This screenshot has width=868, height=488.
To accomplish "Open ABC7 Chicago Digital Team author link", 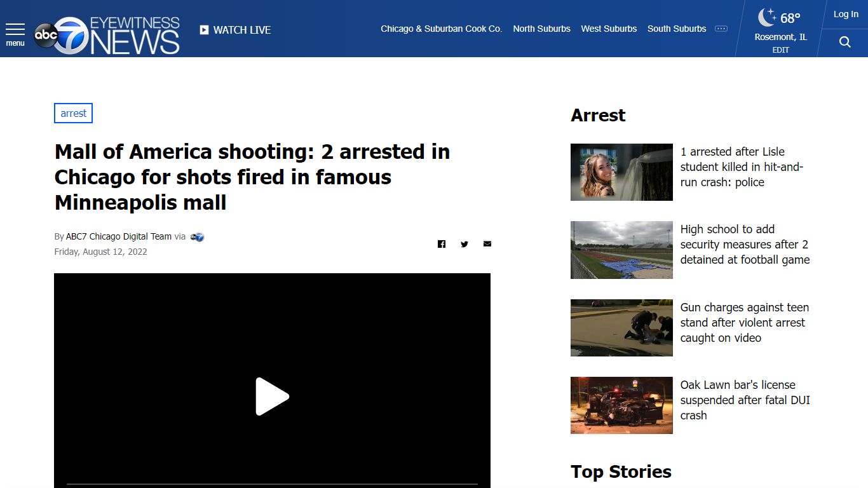I will coord(119,236).
